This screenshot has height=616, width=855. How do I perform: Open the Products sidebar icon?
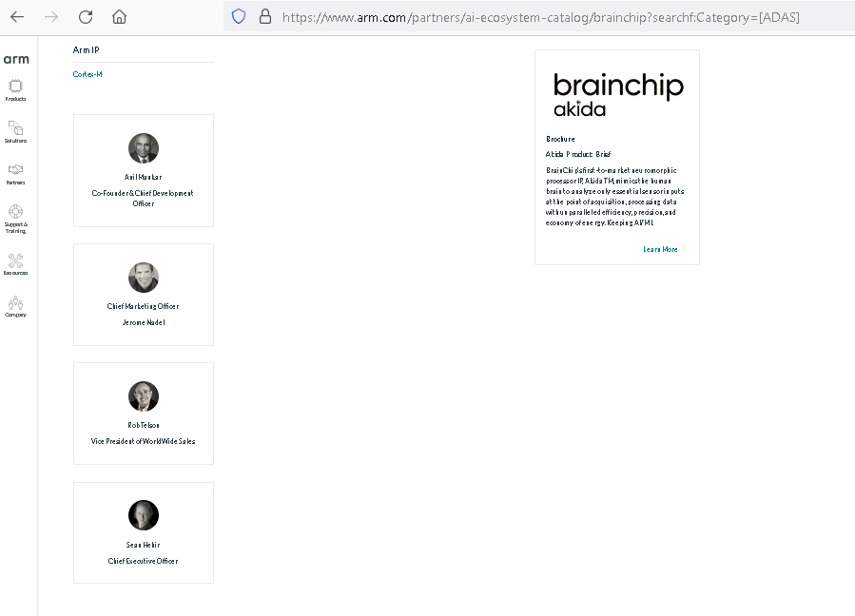[15, 86]
